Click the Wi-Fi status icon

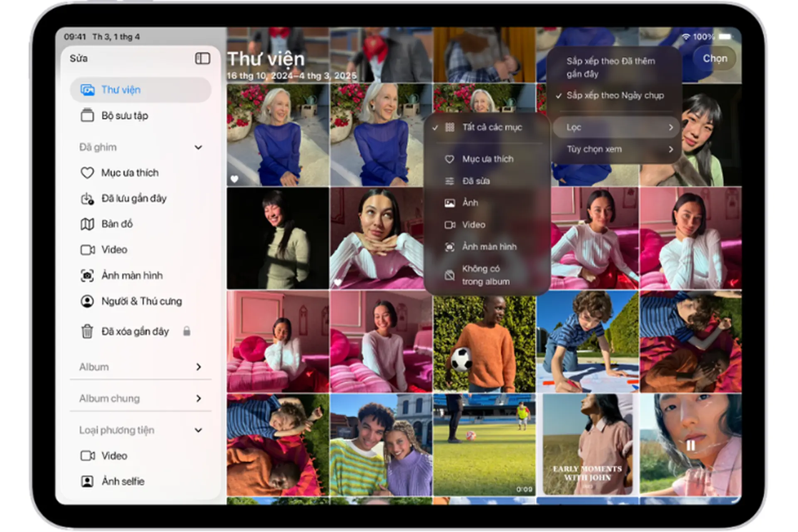(686, 37)
